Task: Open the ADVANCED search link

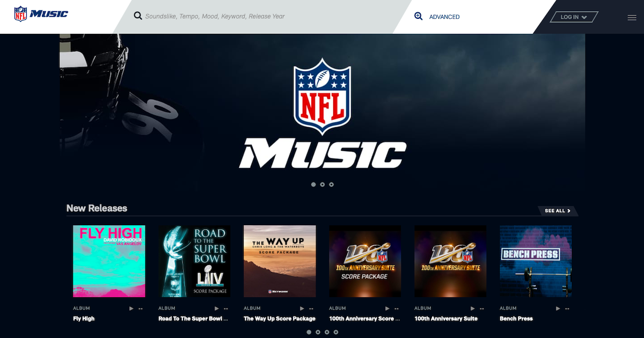Action: (x=444, y=17)
